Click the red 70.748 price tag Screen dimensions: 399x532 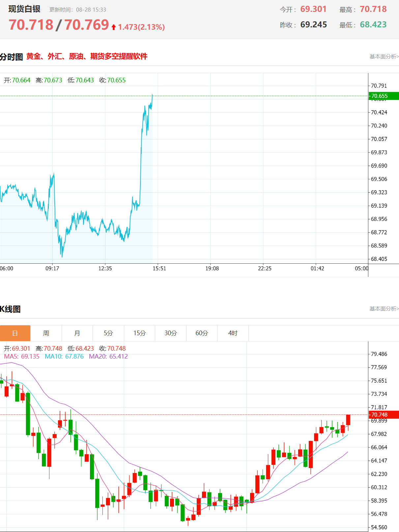pos(384,415)
